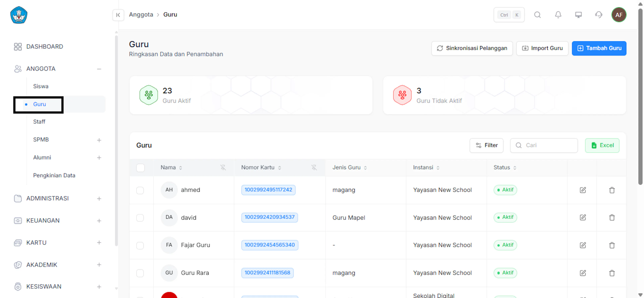Expand the KEUANGAN section
The width and height of the screenshot is (644, 298).
point(99,221)
